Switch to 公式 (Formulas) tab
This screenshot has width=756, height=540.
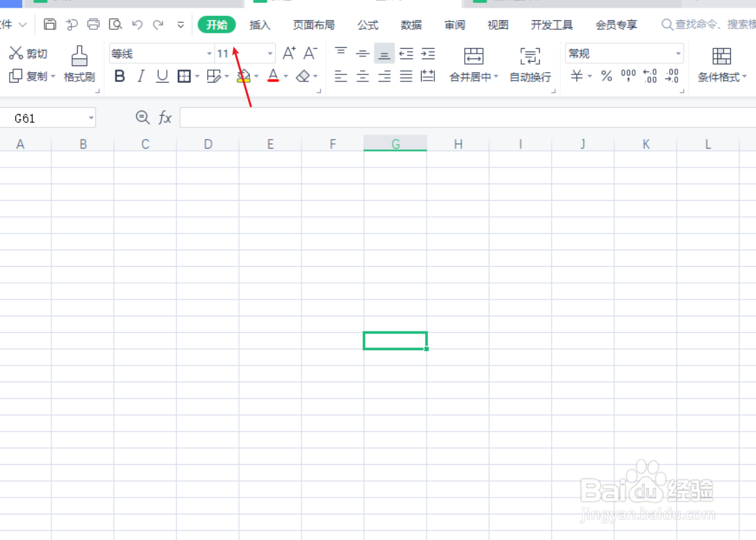[x=368, y=24]
